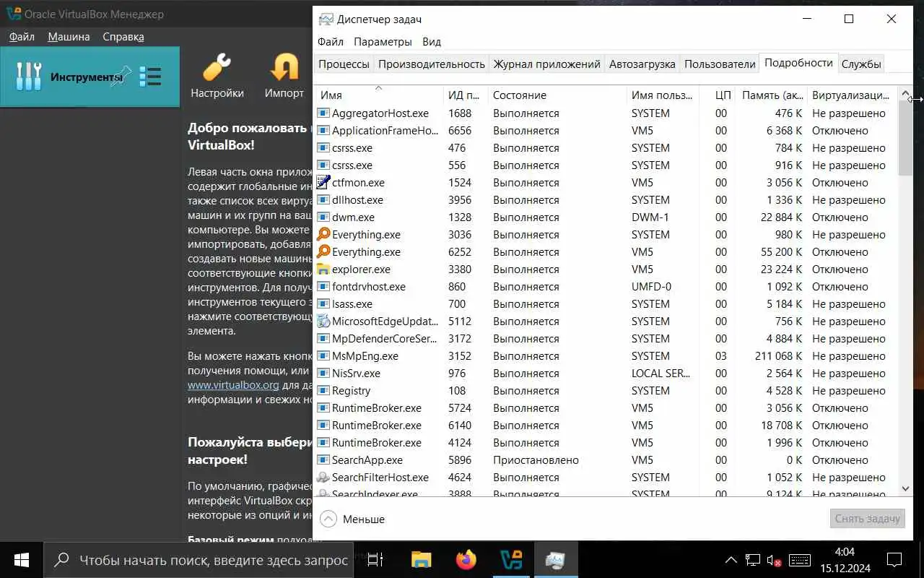Image resolution: width=924 pixels, height=578 pixels.
Task: Click the system clock 4:04 date
Action: tap(845, 560)
